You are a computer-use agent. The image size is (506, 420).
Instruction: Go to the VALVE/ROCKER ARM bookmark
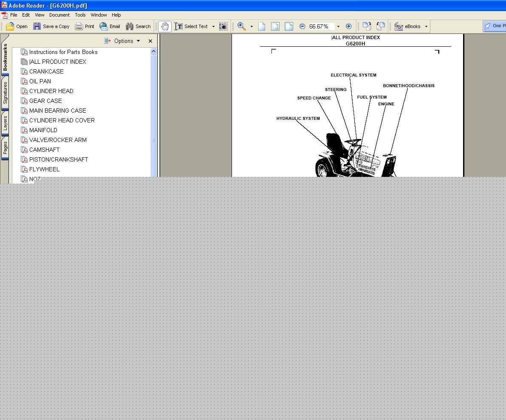[58, 140]
